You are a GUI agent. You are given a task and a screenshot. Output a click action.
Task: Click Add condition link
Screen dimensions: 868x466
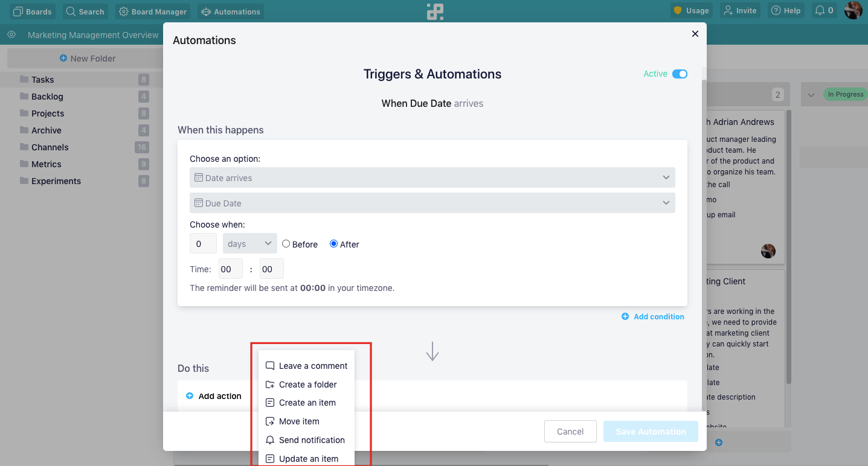(653, 316)
